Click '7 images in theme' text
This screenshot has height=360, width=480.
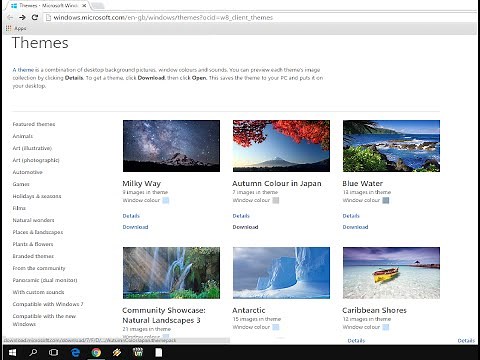(255, 192)
